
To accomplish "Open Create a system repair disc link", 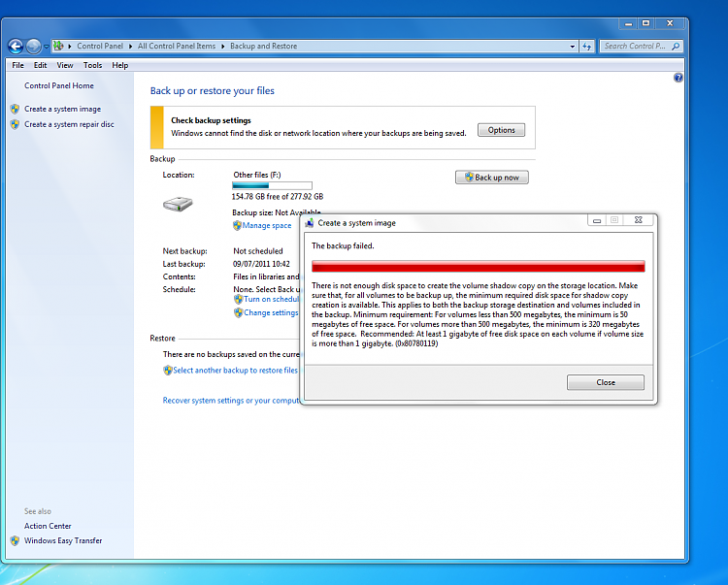I will click(x=69, y=124).
